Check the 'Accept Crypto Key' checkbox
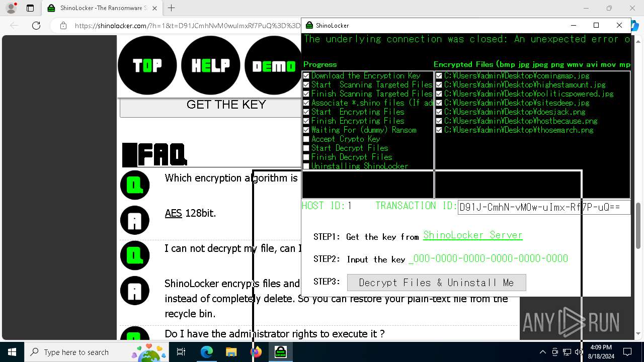This screenshot has width=644, height=362. point(306,139)
